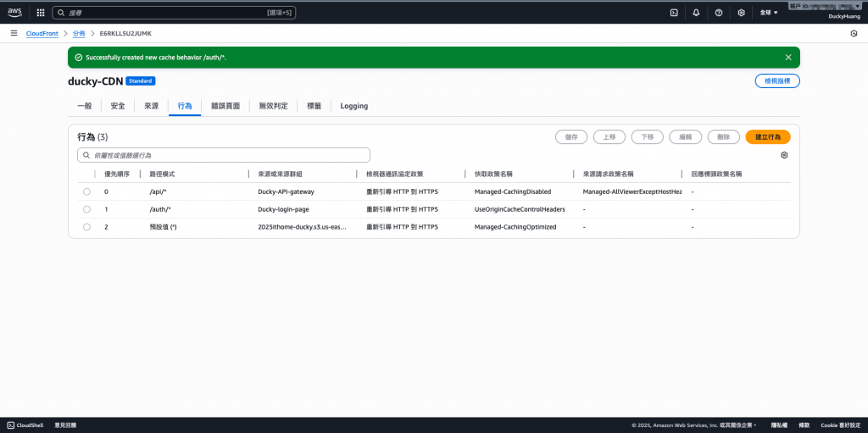Open the notifications bell
This screenshot has height=433, width=868.
(x=697, y=12)
